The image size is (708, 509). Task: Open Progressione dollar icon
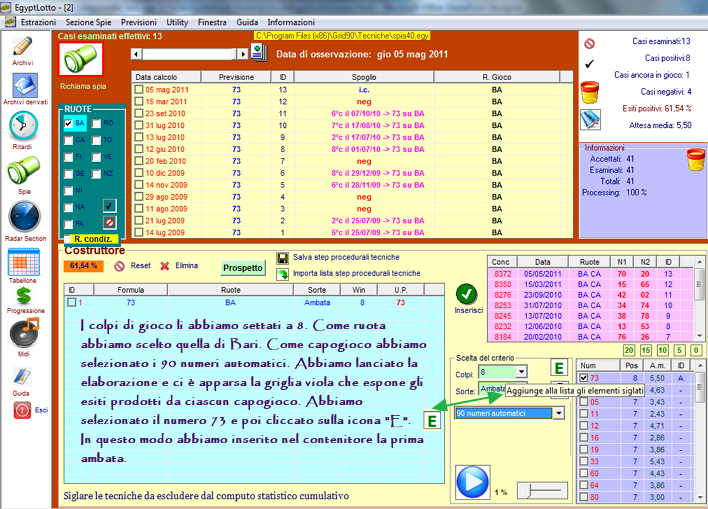click(x=23, y=295)
